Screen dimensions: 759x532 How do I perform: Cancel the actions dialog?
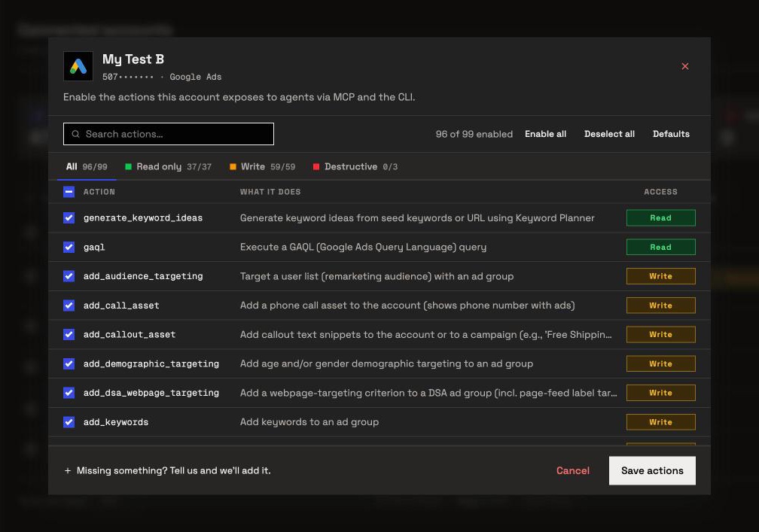pos(572,470)
